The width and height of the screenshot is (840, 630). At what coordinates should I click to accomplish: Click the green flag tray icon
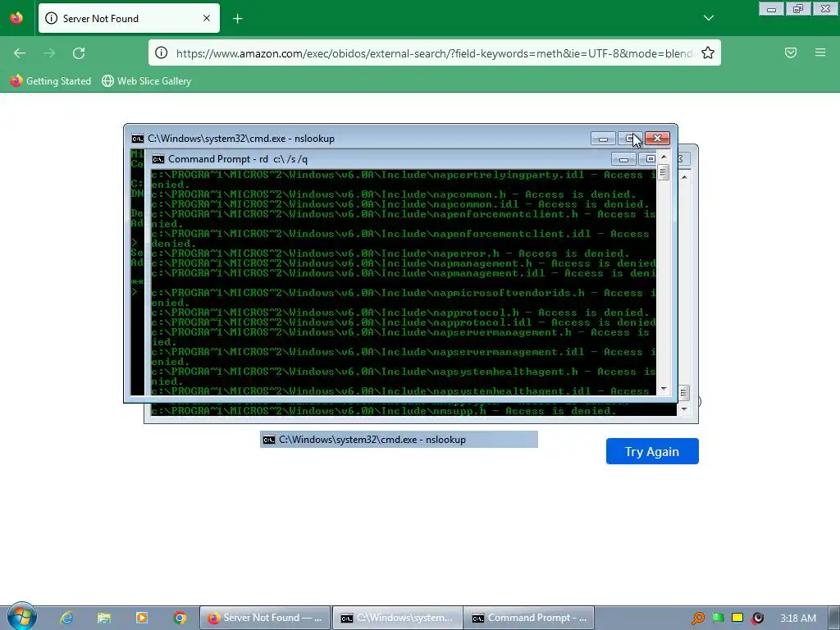coord(718,618)
